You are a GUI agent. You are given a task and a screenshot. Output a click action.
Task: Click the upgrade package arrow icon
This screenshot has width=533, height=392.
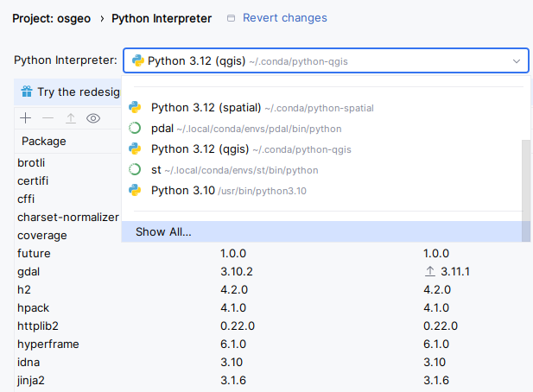pos(71,118)
